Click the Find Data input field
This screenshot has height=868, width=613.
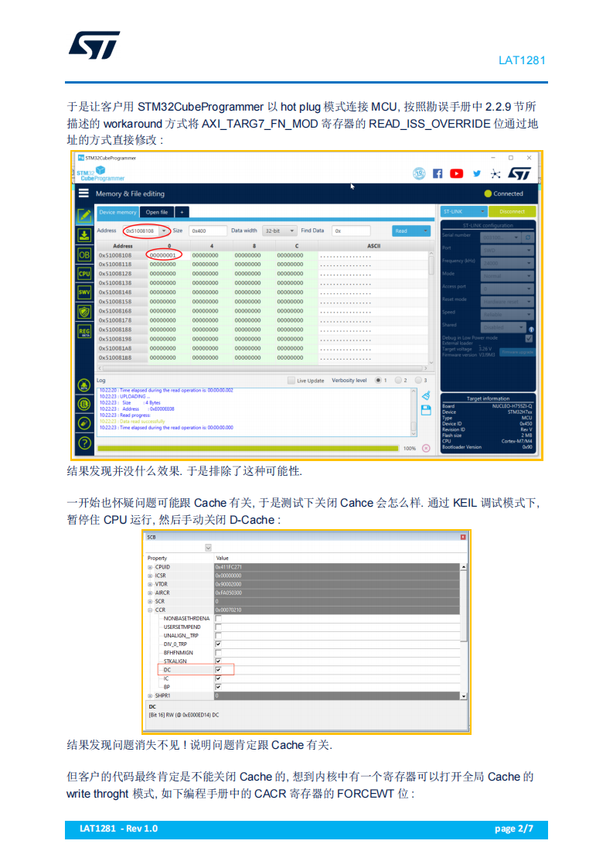tap(351, 231)
